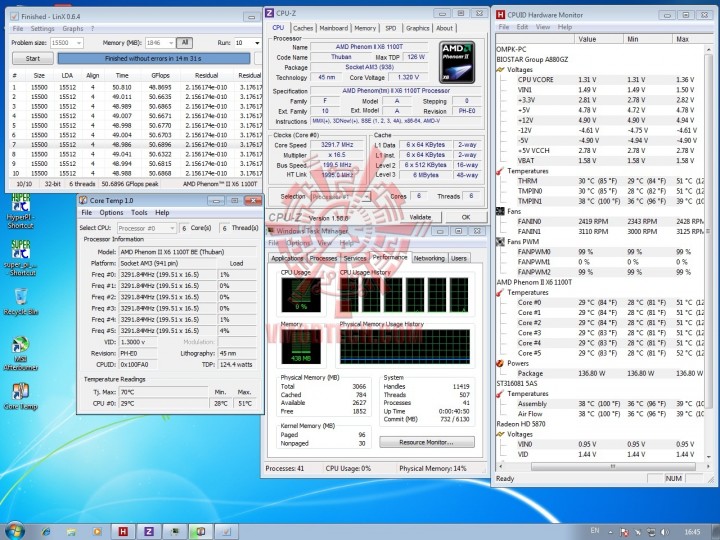Switch to CPU-Z SPD tab
The width and height of the screenshot is (720, 540).
(x=391, y=28)
